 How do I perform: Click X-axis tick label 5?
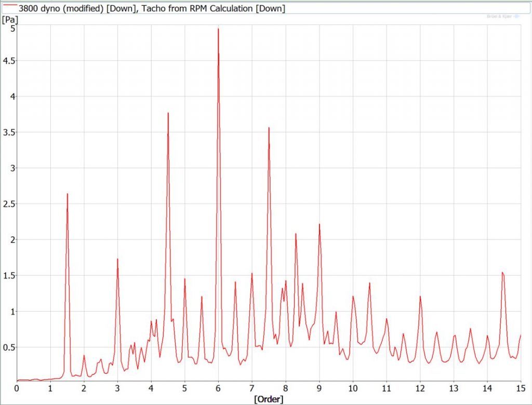click(x=184, y=388)
